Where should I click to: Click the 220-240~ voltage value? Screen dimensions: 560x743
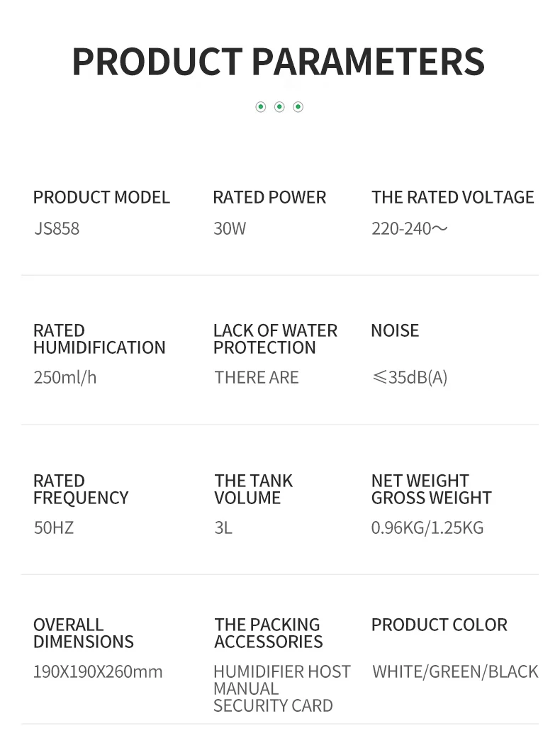[x=409, y=228]
